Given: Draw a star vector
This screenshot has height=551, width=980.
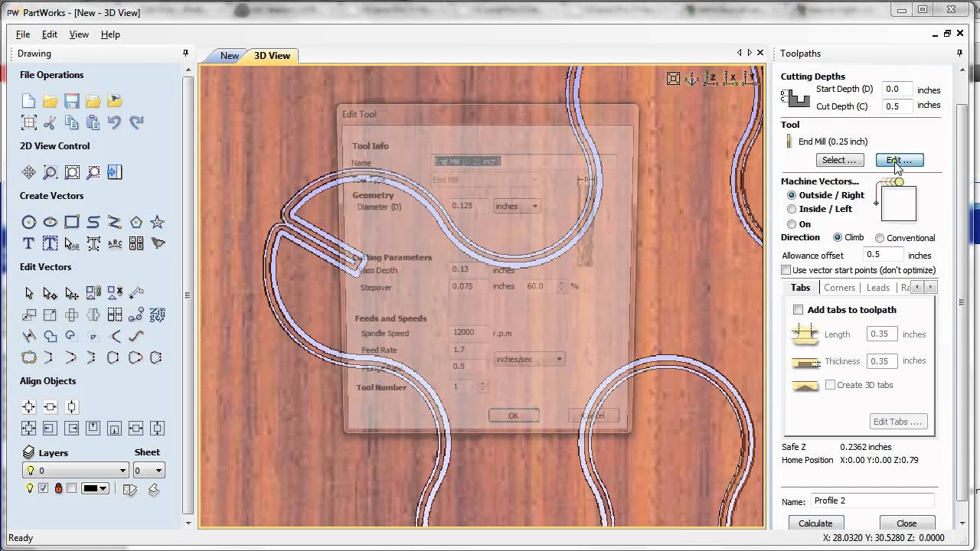Looking at the screenshot, I should click(x=157, y=222).
